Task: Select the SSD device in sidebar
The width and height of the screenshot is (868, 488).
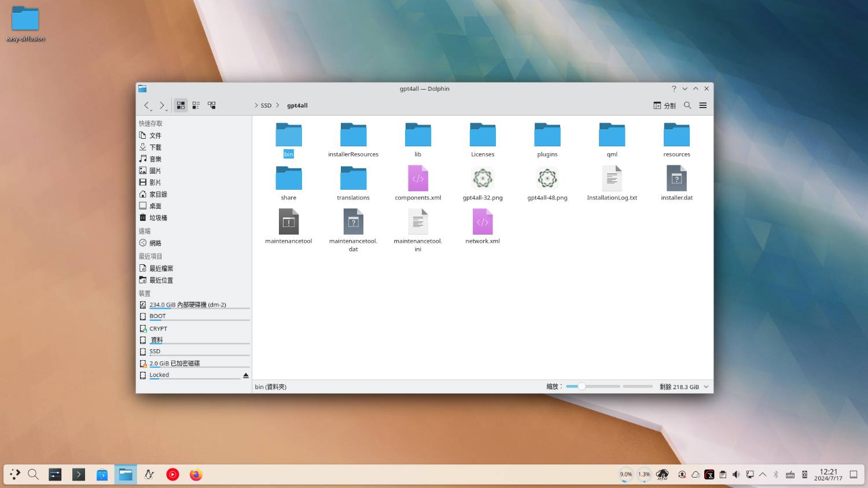Action: pos(194,352)
